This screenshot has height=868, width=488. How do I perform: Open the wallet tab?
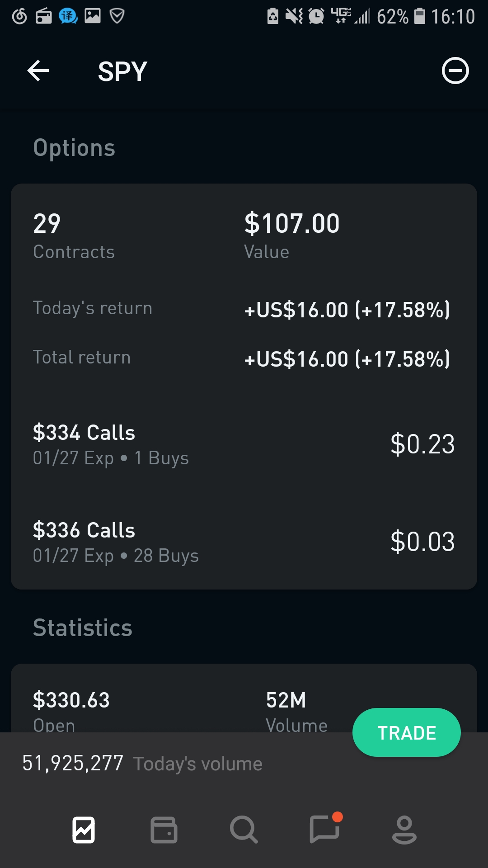point(164,830)
